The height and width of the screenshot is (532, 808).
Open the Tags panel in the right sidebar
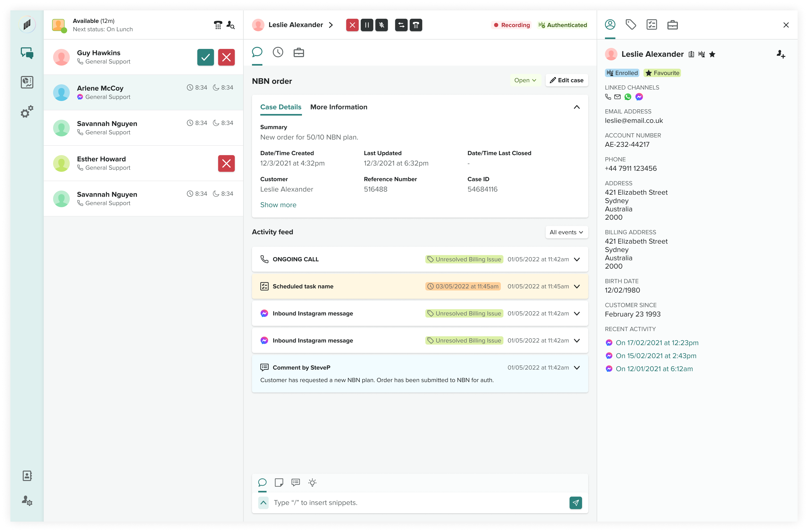pos(631,24)
